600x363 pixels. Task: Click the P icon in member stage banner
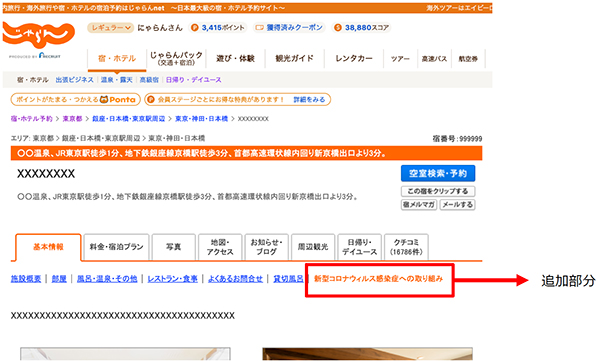pyautogui.click(x=151, y=100)
